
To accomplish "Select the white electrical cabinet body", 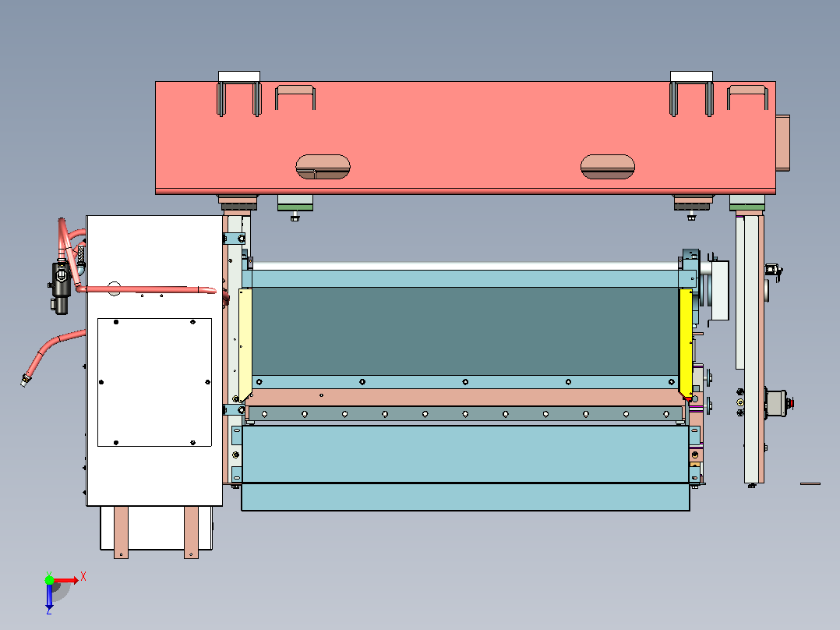I will tap(154, 360).
